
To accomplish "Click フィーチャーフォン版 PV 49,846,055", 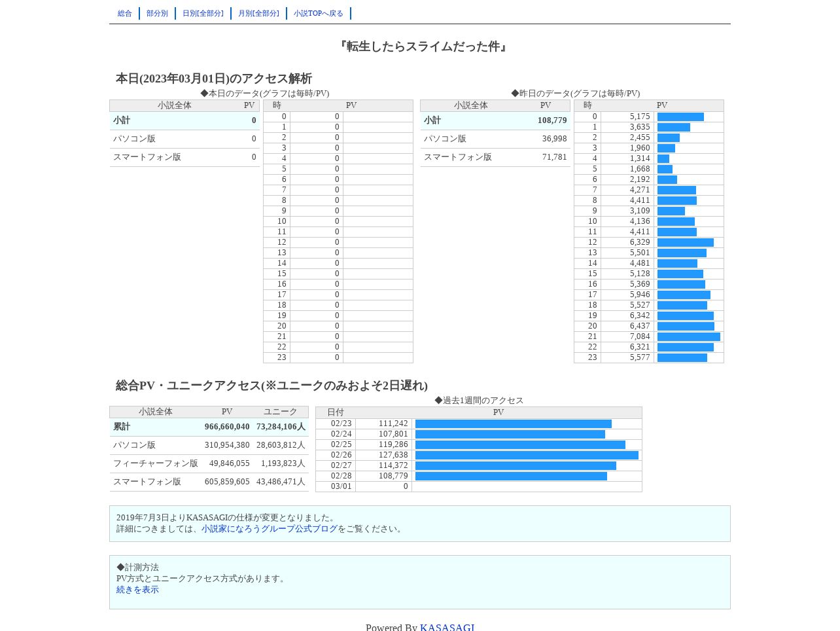I will [x=229, y=463].
